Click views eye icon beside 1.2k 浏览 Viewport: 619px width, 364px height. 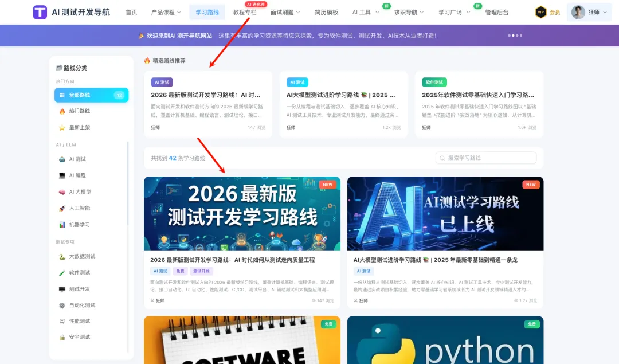[x=516, y=300]
